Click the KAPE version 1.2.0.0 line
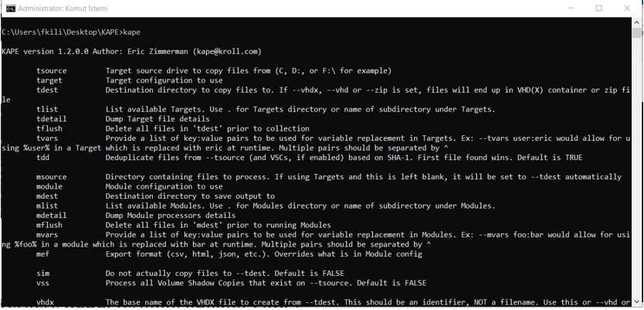This screenshot has height=310, width=644. [131, 51]
